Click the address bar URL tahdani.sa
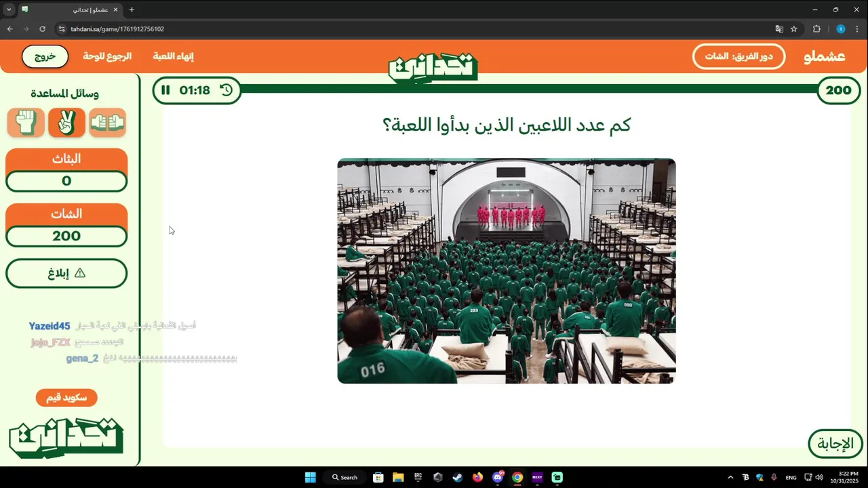This screenshot has width=868, height=488. [x=117, y=29]
